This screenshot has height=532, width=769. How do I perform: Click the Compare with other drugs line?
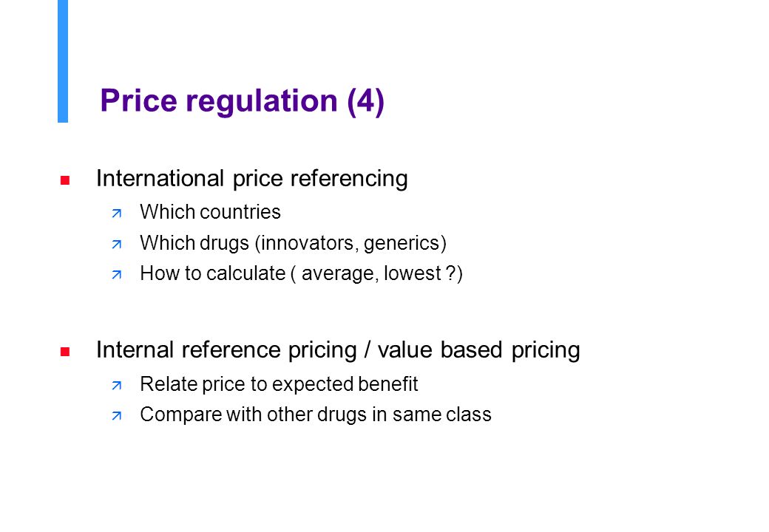(316, 415)
